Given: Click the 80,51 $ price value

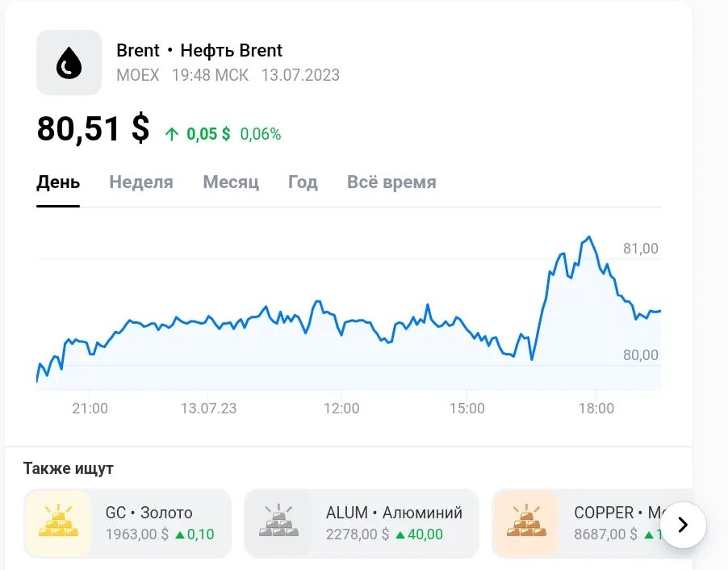Looking at the screenshot, I should click(93, 128).
